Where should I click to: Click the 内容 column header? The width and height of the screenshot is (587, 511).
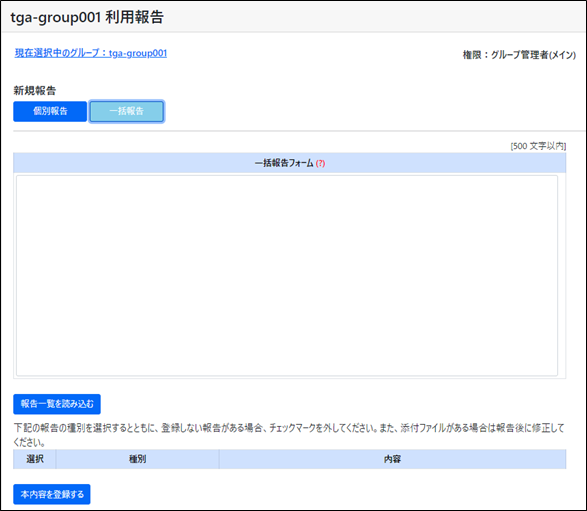coord(392,459)
